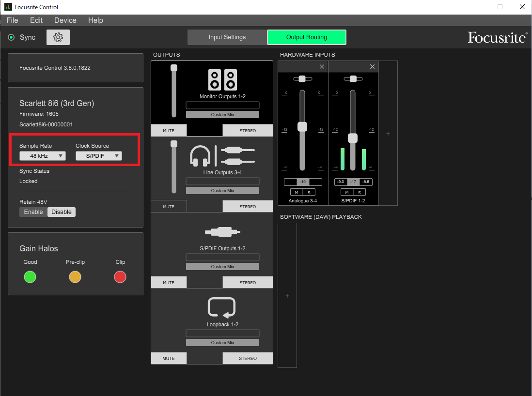Mute the S/PDIF 1-2 channel with M
Image resolution: width=532 pixels, height=396 pixels.
347,192
